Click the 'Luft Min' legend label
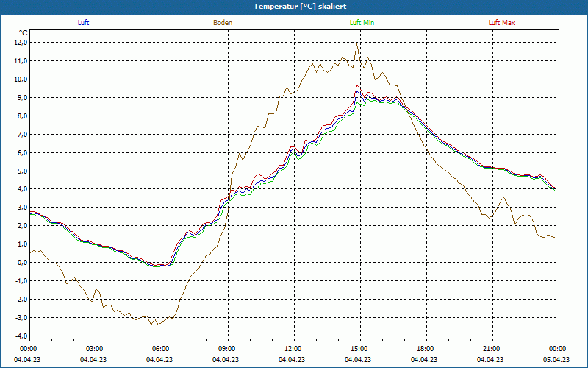 [362, 23]
